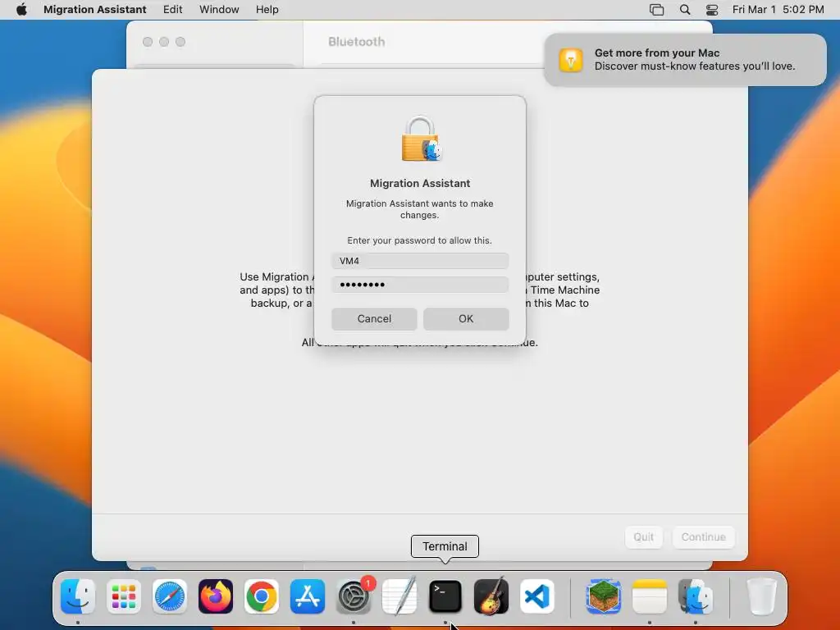Viewport: 840px width, 630px height.
Task: Launch Google Chrome from the Dock
Action: [262, 596]
